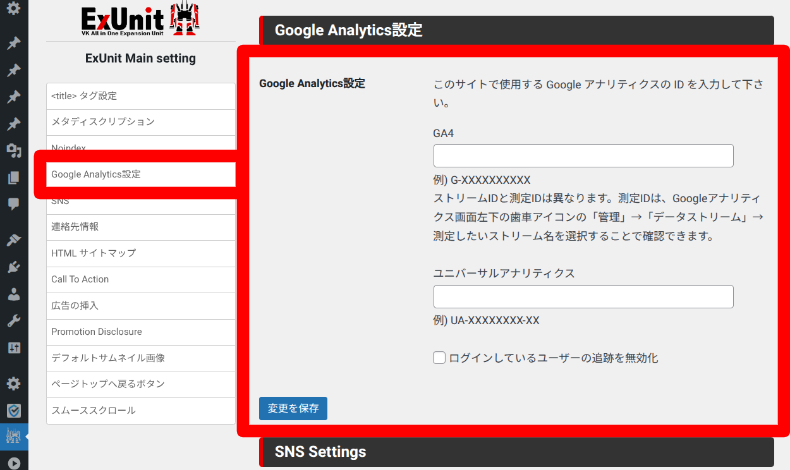Click the GA4 ID input field
Viewport: 790px width, 470px height.
point(583,156)
